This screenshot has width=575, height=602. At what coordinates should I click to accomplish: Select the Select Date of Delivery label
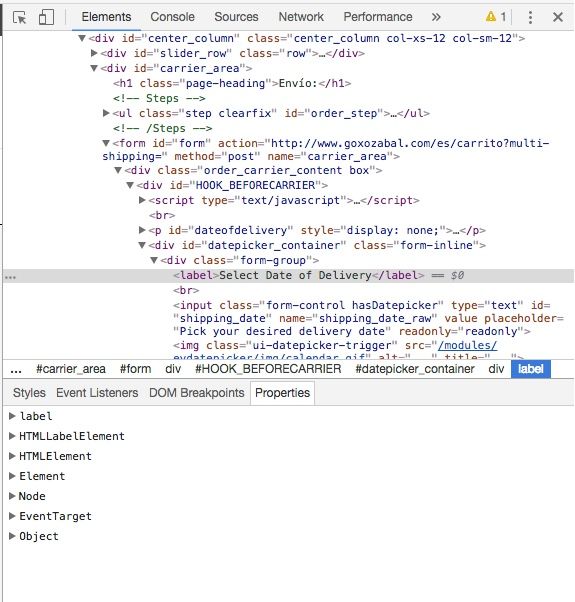pyautogui.click(x=299, y=275)
